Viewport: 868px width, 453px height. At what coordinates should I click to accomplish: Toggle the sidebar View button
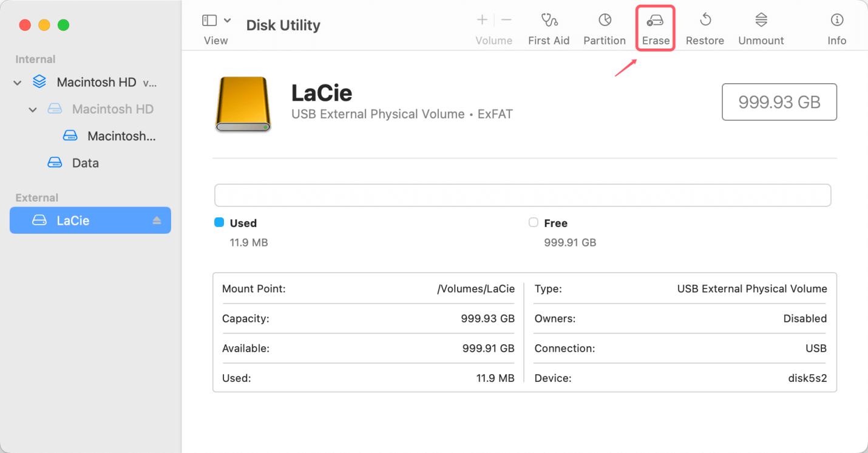(x=209, y=21)
